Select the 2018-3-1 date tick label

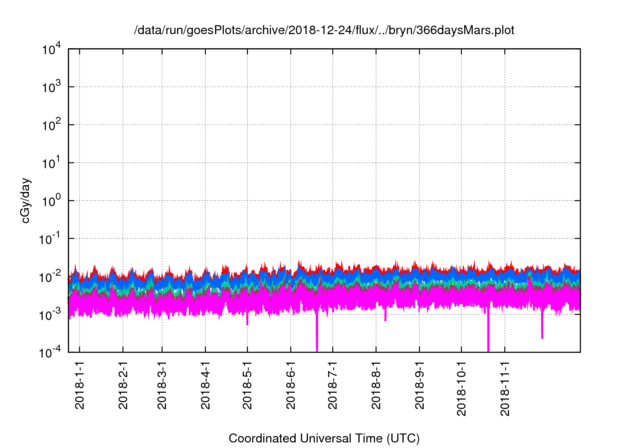pyautogui.click(x=163, y=387)
